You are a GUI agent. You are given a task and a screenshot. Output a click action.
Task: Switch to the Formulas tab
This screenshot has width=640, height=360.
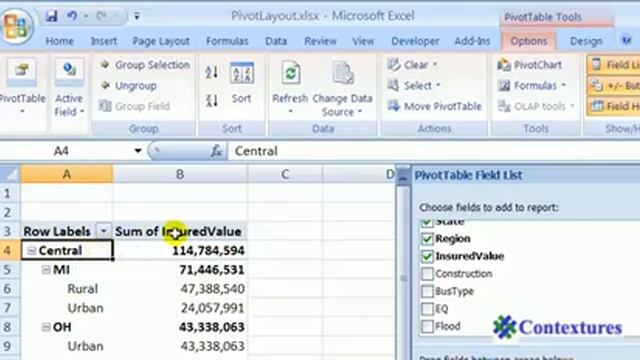[x=227, y=41]
